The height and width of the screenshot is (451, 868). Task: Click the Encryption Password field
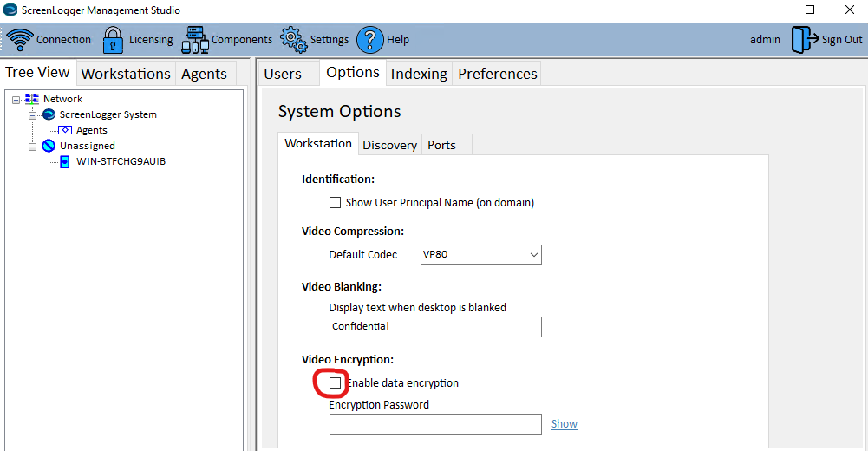point(435,424)
